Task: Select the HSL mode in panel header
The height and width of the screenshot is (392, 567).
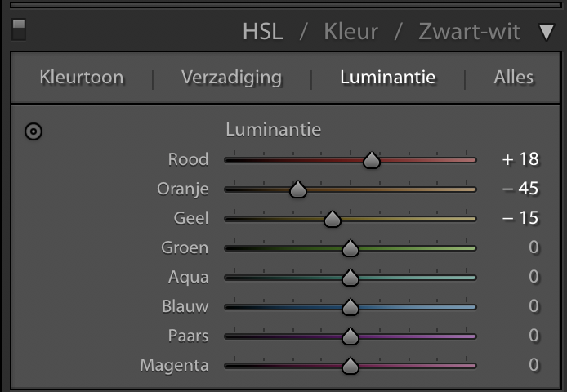Action: 263,32
